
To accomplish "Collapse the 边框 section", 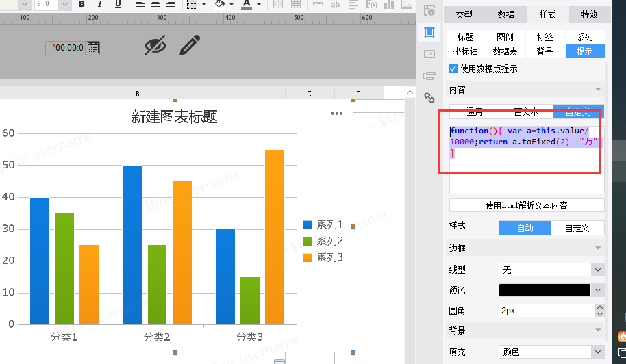I will (598, 248).
